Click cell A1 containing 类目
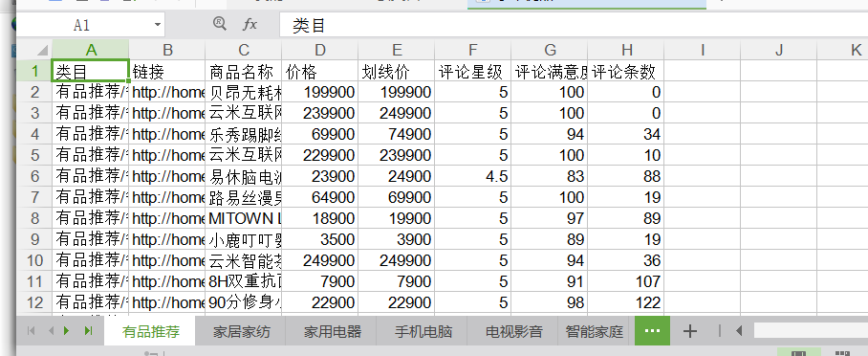 click(x=91, y=71)
